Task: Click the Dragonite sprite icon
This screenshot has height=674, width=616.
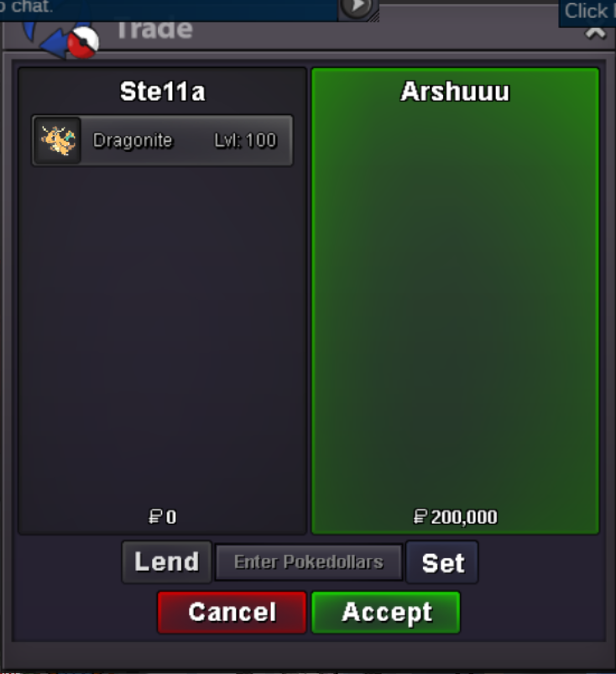Action: 58,140
